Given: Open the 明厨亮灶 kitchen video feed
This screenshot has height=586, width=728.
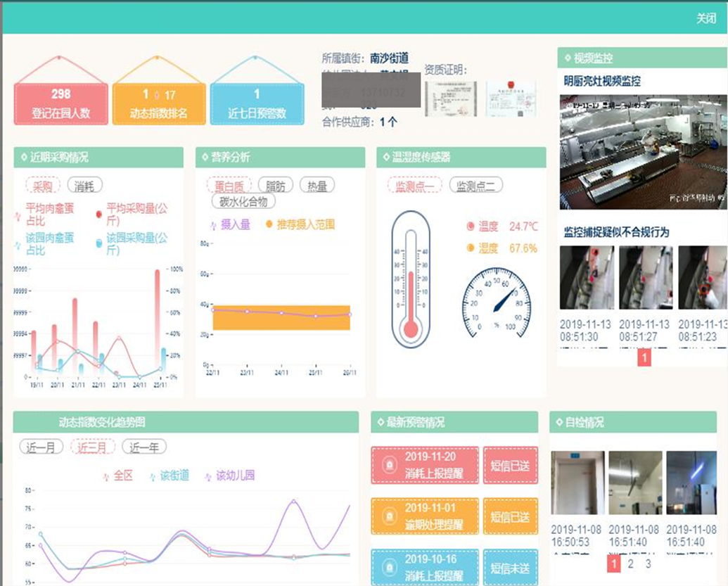Looking at the screenshot, I should click(644, 153).
